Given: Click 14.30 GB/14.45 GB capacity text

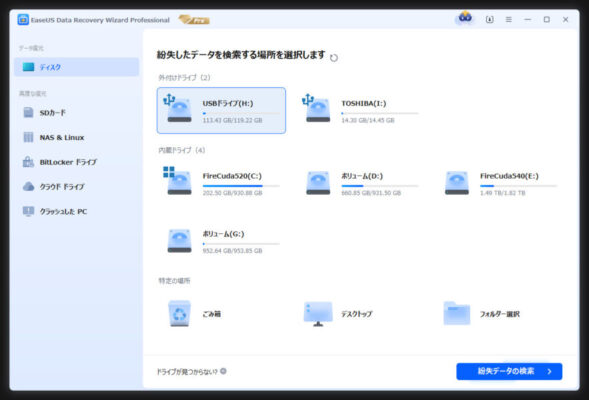Looking at the screenshot, I should tap(368, 120).
